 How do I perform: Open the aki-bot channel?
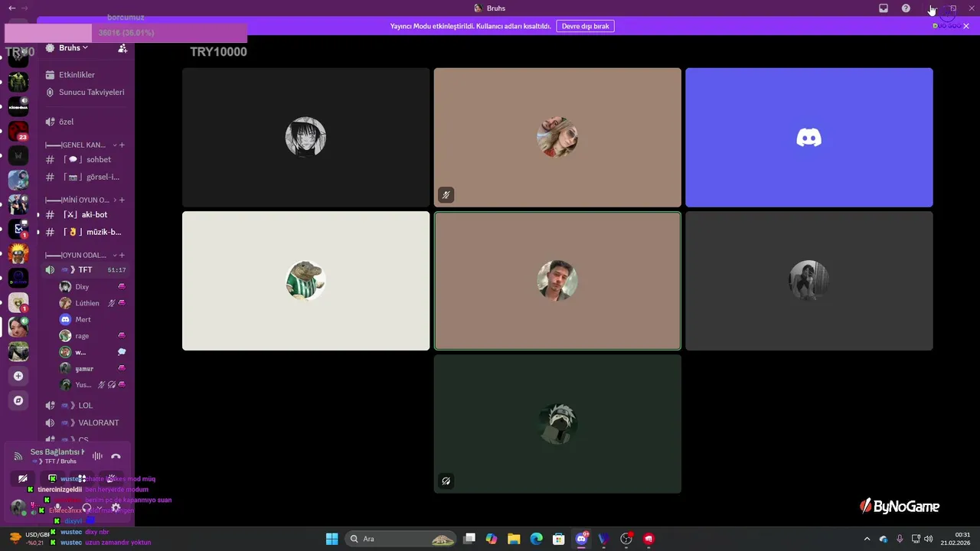tap(86, 214)
